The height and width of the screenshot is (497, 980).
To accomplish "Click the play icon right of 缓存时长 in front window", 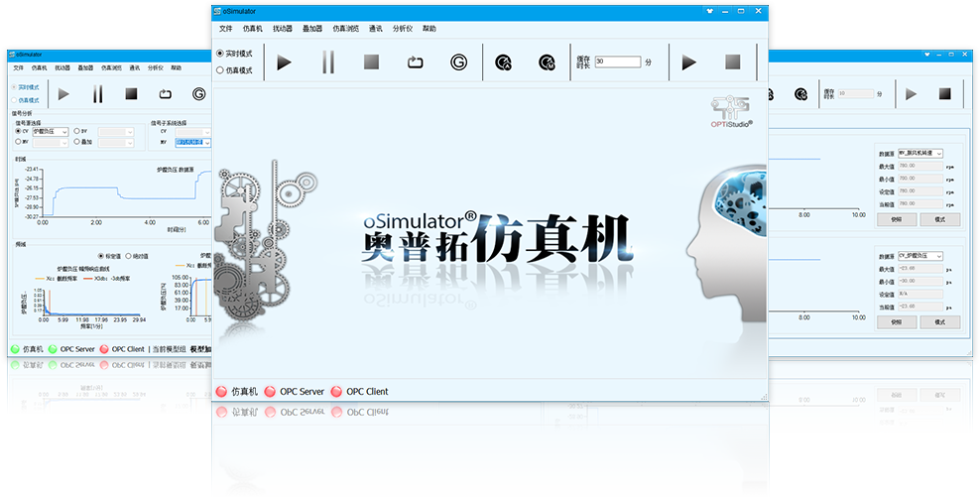I will coord(688,62).
